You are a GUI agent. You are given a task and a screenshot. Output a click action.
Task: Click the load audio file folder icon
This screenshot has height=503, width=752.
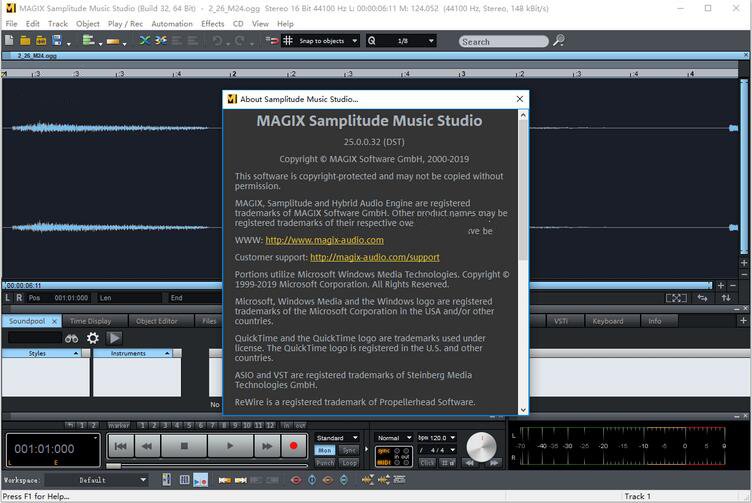[41, 41]
